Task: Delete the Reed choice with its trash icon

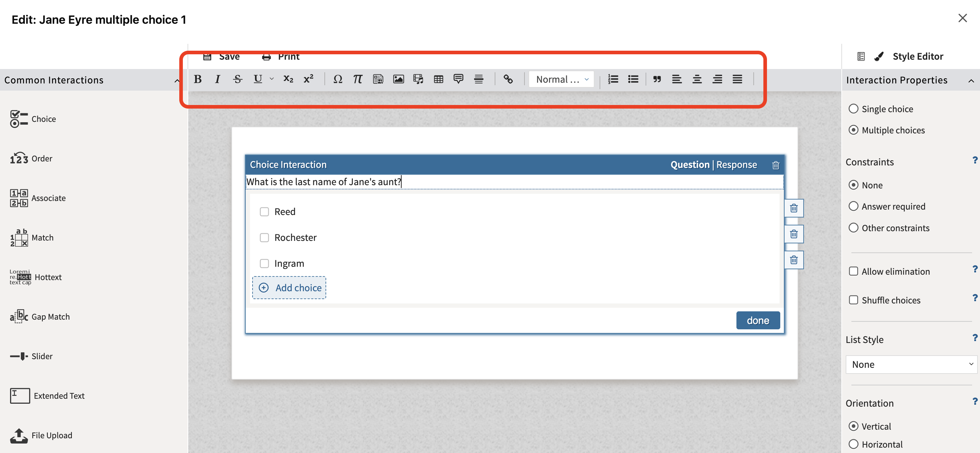Action: coord(794,208)
